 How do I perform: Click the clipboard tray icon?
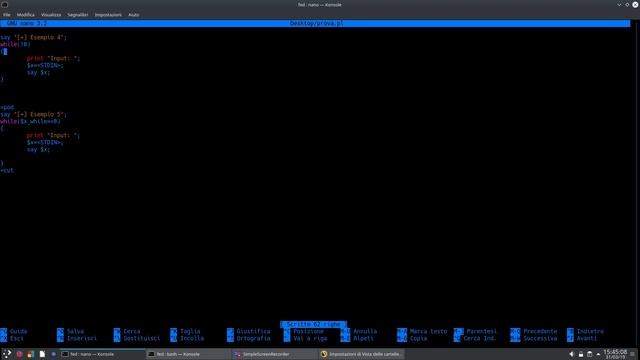(x=589, y=354)
